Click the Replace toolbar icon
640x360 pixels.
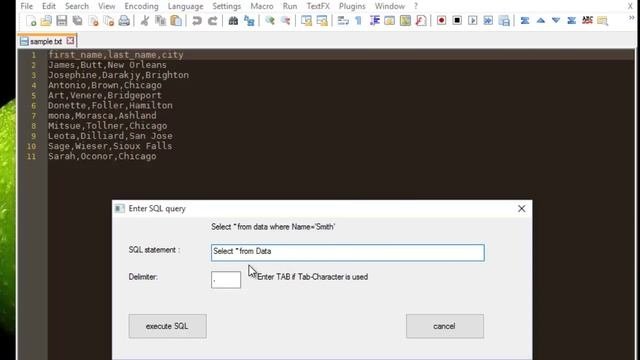point(249,20)
